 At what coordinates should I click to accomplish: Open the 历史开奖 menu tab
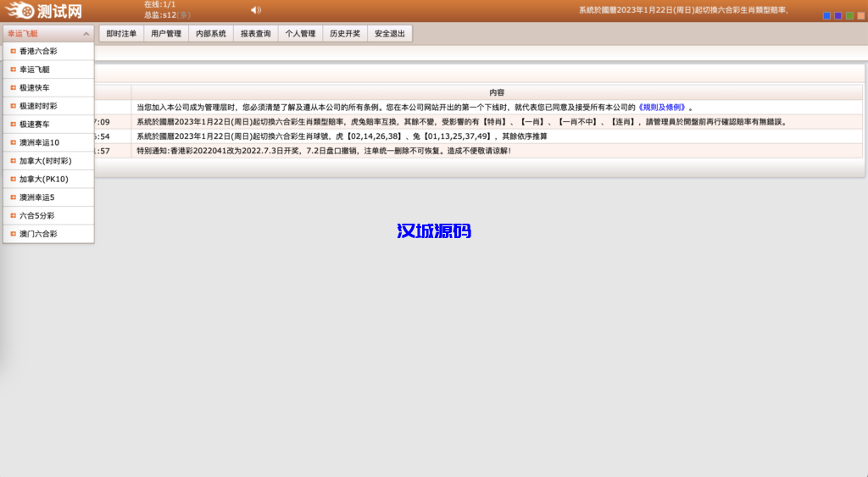click(x=345, y=34)
